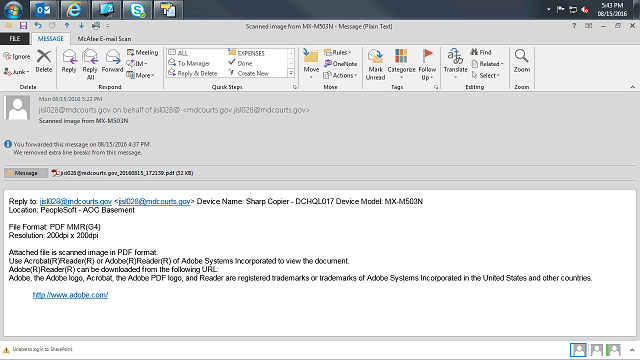Viewport: 640px width, 360px height.
Task: Apply the EXPENSES quick step
Action: tap(247, 53)
